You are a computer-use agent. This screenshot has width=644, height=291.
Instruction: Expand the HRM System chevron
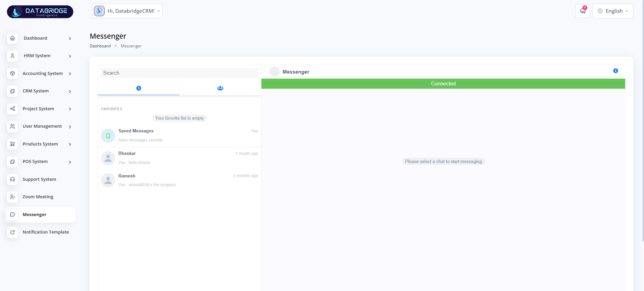tap(70, 56)
